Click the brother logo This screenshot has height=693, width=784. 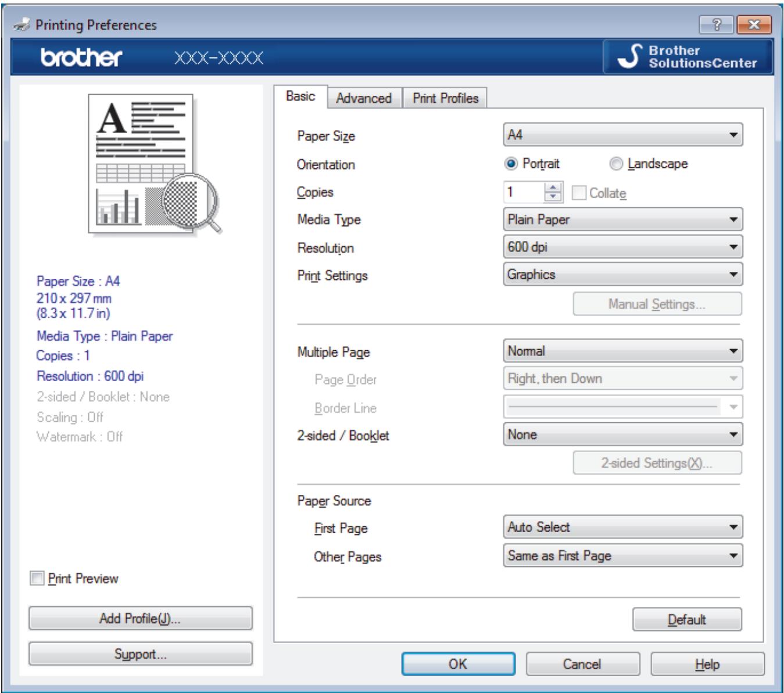(82, 57)
